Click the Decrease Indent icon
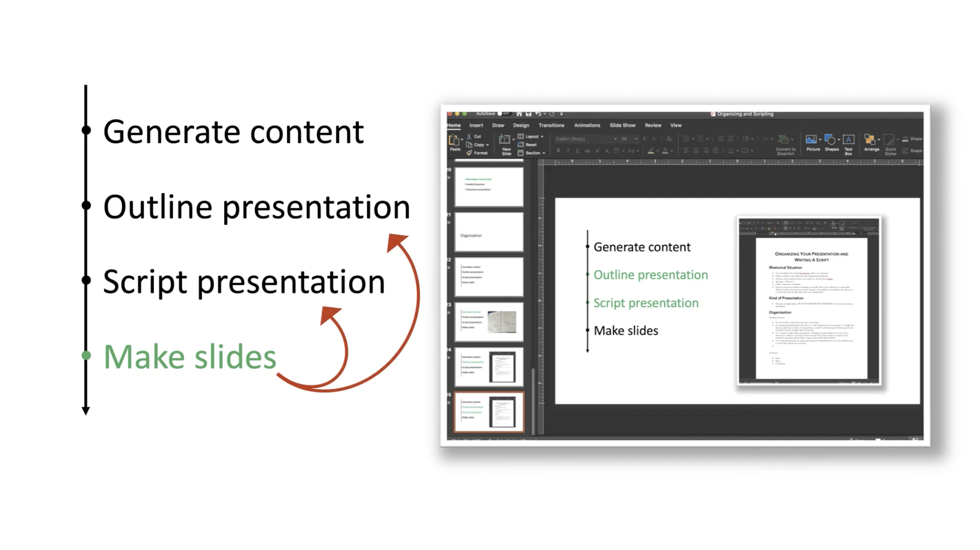 [x=720, y=139]
